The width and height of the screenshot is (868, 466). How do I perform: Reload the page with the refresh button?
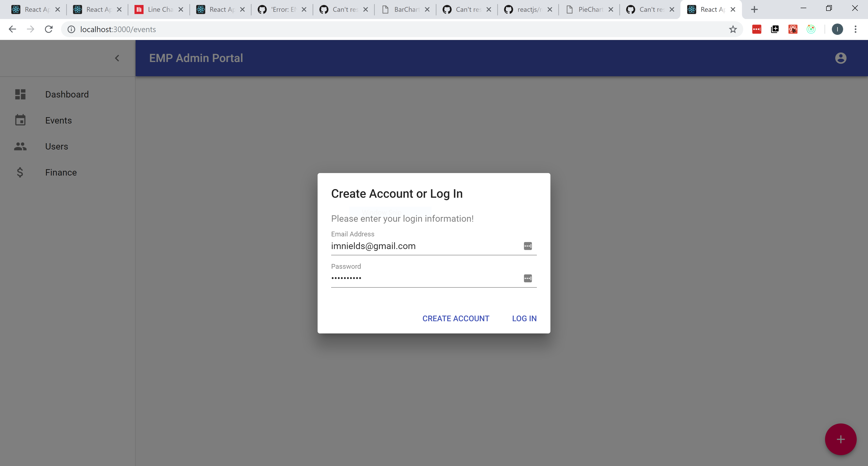coord(49,29)
